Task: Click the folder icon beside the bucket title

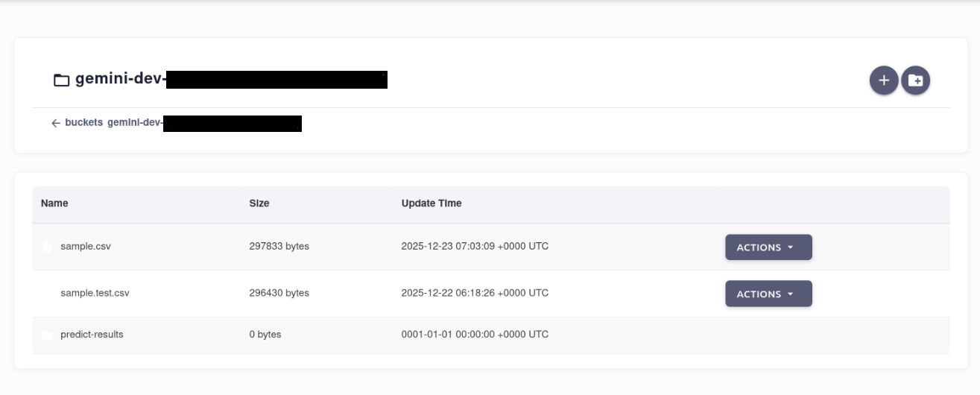Action: [x=61, y=80]
